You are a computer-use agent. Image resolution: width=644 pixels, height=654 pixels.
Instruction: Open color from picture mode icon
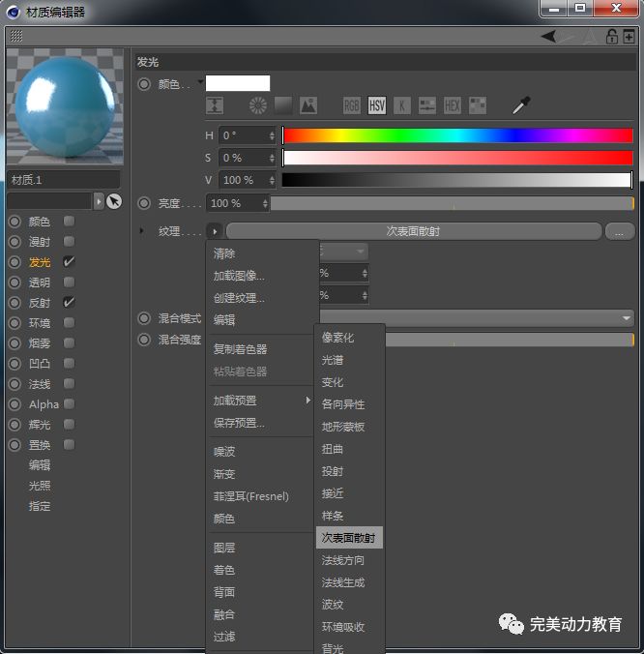[x=307, y=105]
